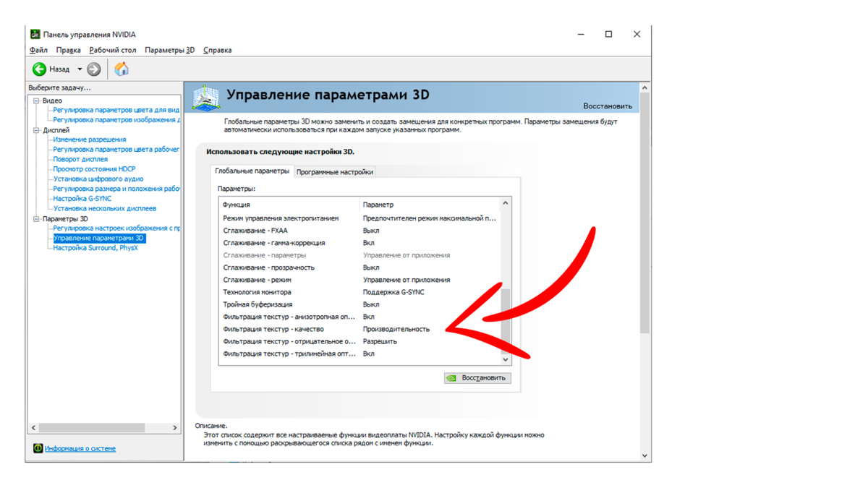The height and width of the screenshot is (488, 868).
Task: Switch to the Глобальные параметры tab
Action: [x=252, y=171]
